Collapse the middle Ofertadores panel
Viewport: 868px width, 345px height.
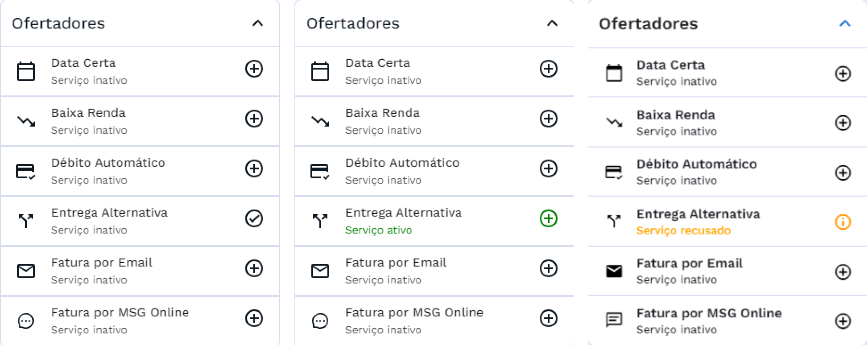click(x=552, y=24)
